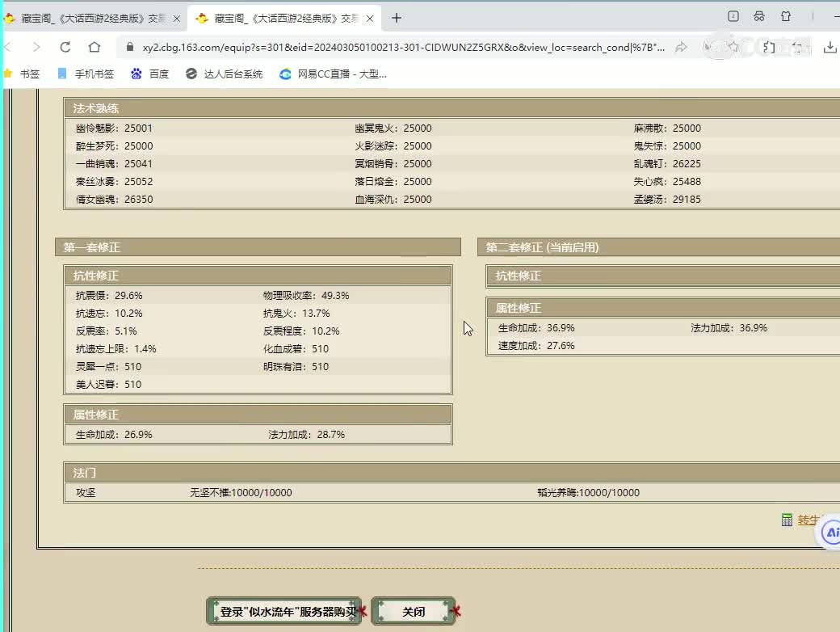
Task: Click 幽怜魅影: 25001 entry
Action: point(114,129)
